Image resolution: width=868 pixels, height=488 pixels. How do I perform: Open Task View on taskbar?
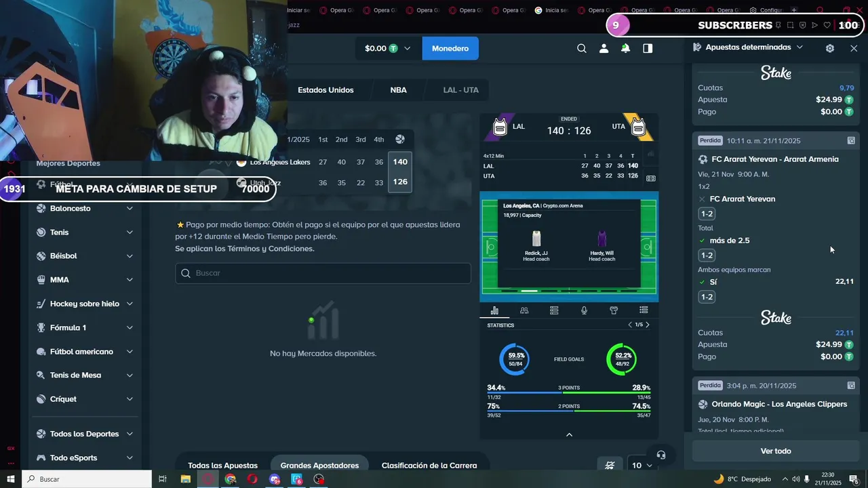coord(163,479)
